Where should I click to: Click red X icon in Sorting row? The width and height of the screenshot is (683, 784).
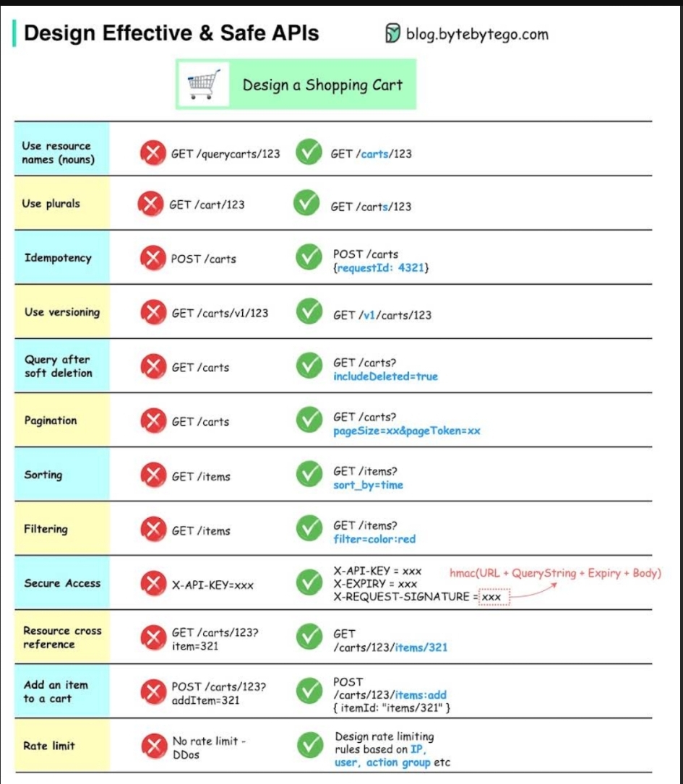click(153, 475)
